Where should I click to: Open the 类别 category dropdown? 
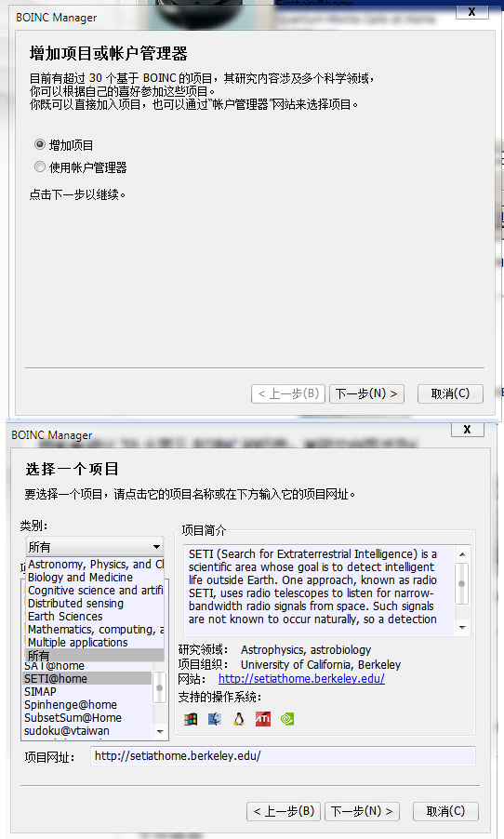pyautogui.click(x=95, y=547)
